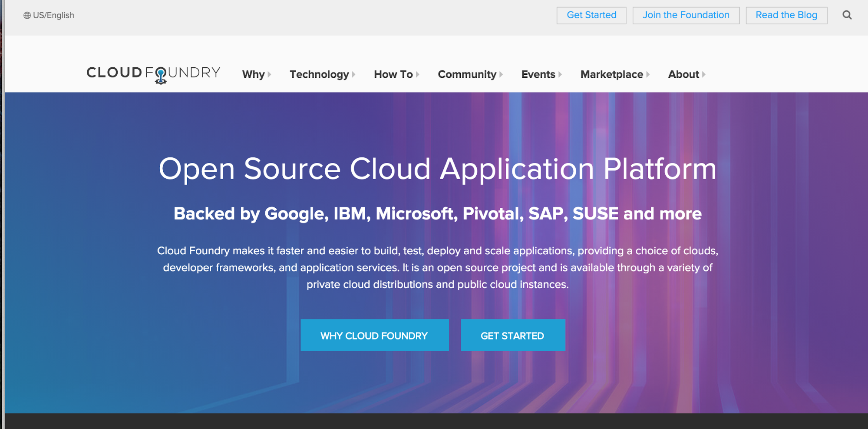This screenshot has width=868, height=429.
Task: Expand the arrow next to Technology
Action: coord(353,74)
